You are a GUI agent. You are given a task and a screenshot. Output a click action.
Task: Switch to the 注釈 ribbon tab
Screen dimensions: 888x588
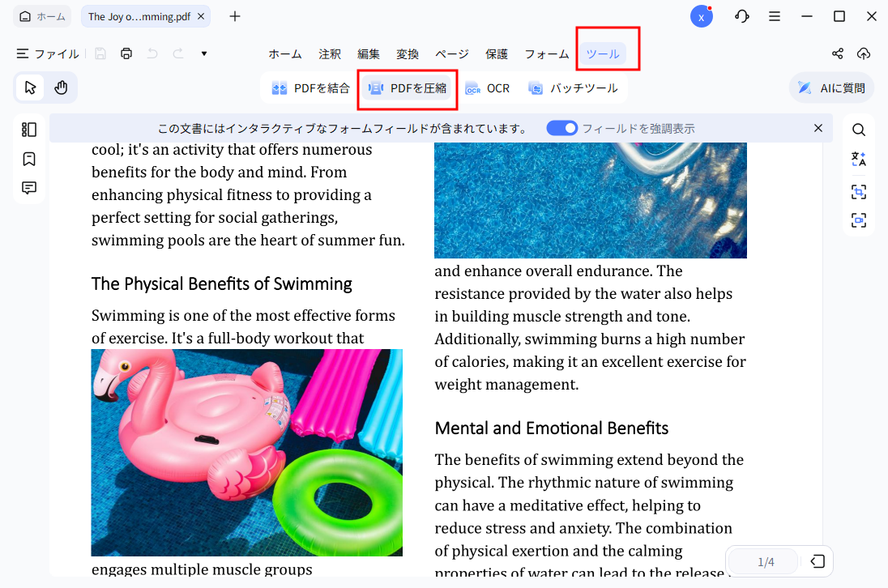click(x=330, y=53)
